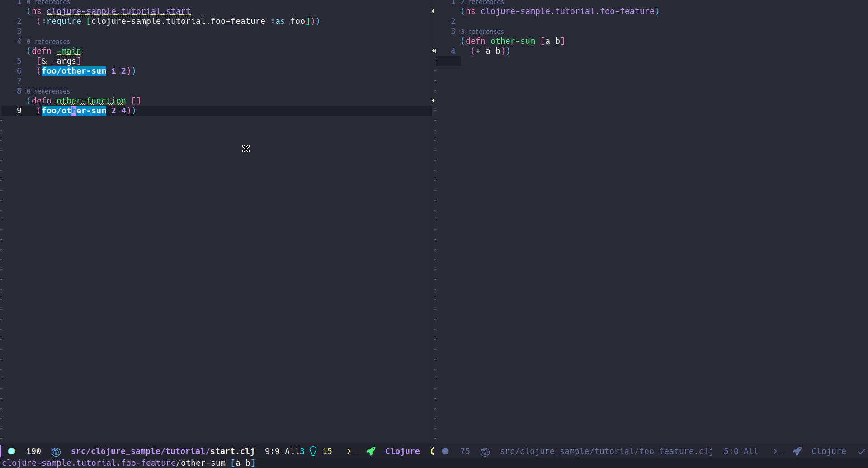
Task: Click '0 references' lens above other-function
Action: pyautogui.click(x=48, y=91)
